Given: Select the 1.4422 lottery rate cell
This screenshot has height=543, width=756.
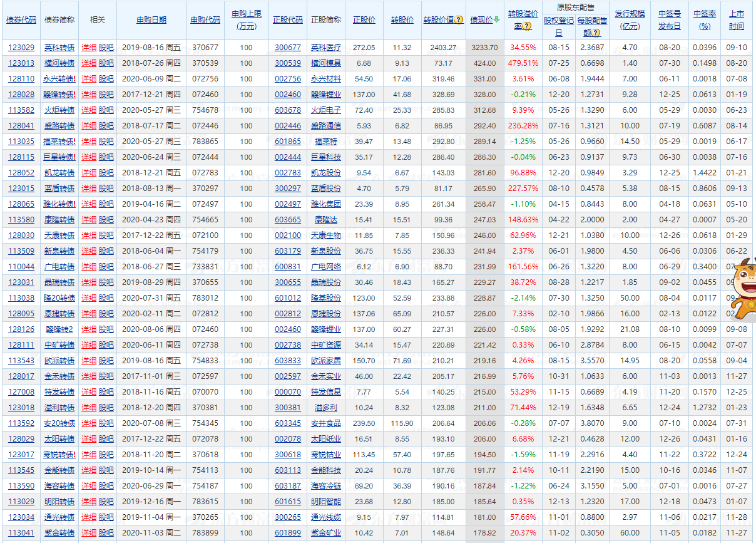Looking at the screenshot, I should 705,173.
